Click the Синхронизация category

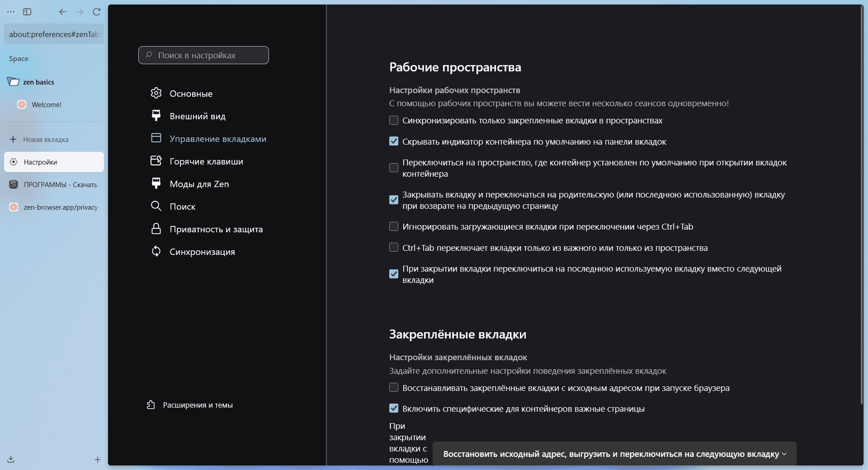(202, 252)
